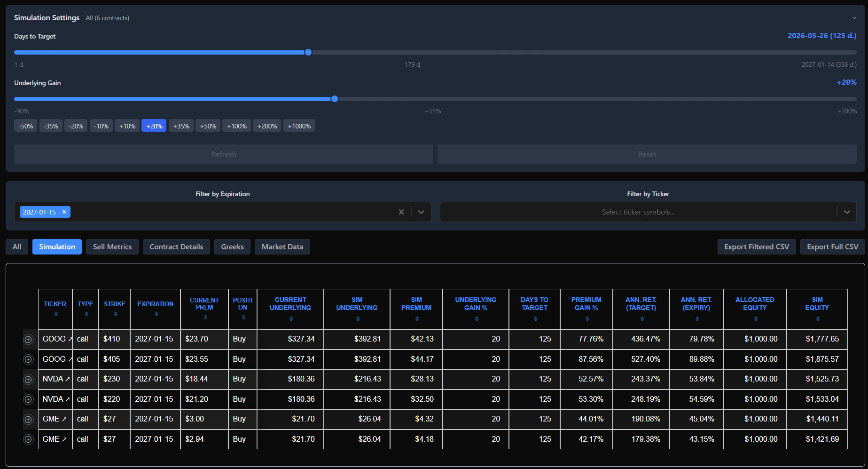The width and height of the screenshot is (868, 469).
Task: Expand the second NVDA row details
Action: coord(28,399)
